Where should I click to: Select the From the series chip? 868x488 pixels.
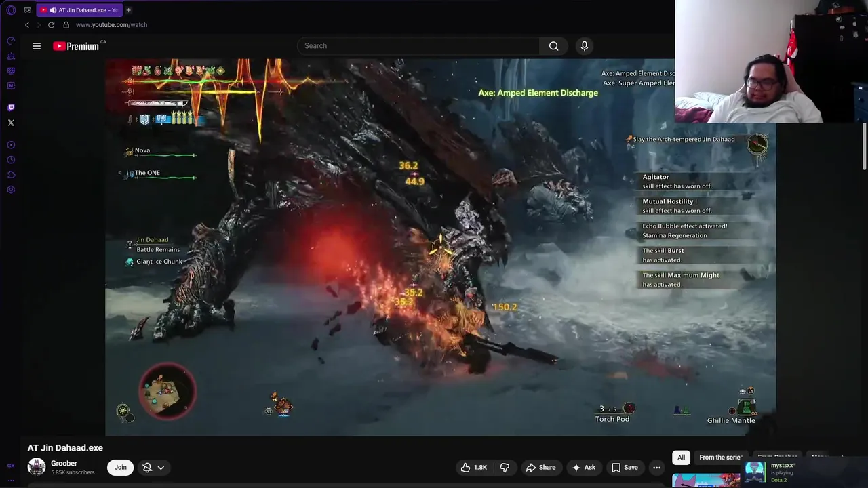click(x=720, y=457)
